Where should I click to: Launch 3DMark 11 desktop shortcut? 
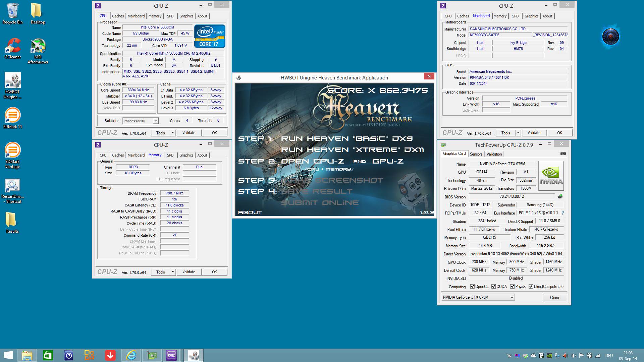(12, 118)
